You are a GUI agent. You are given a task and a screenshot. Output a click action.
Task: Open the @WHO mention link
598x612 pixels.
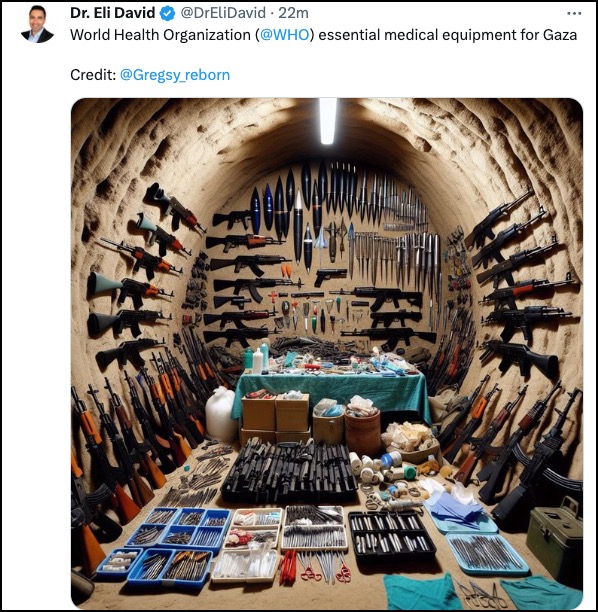coord(284,35)
